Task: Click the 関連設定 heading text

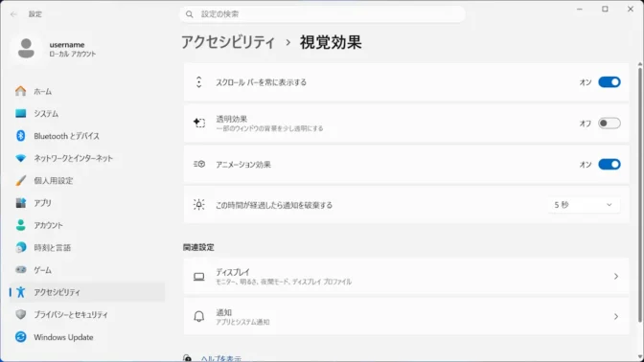Action: click(x=198, y=247)
